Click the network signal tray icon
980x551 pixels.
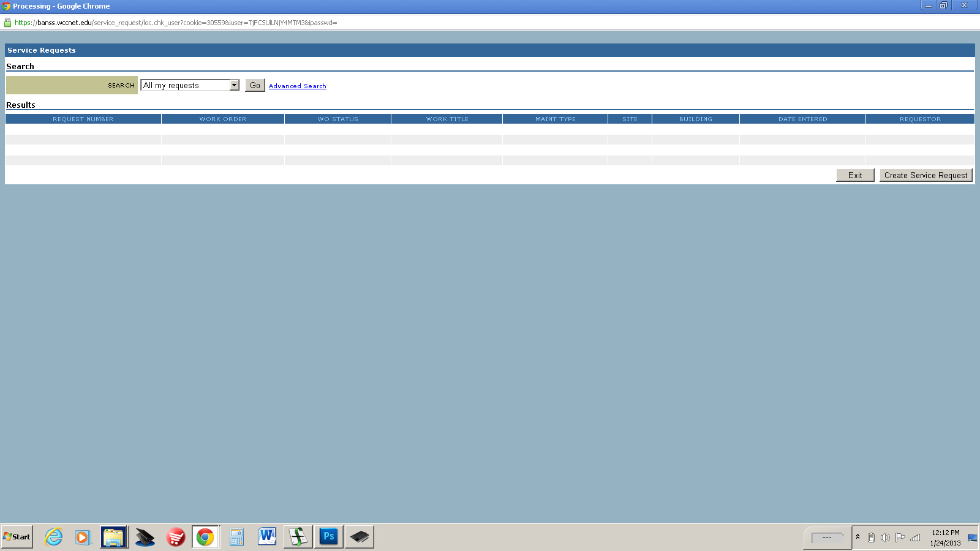(915, 538)
